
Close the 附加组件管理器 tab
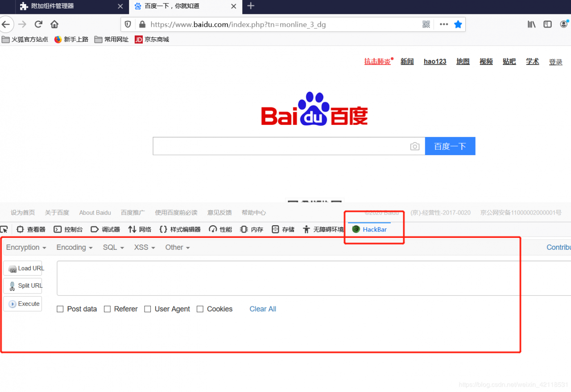coord(120,6)
